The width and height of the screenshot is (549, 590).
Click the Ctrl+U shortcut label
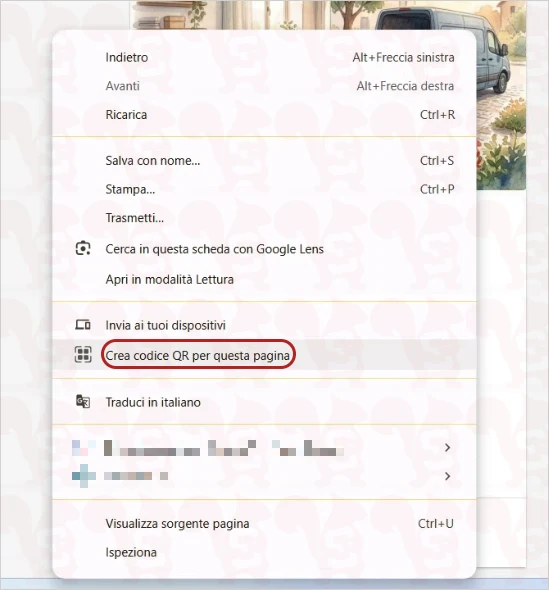(436, 523)
